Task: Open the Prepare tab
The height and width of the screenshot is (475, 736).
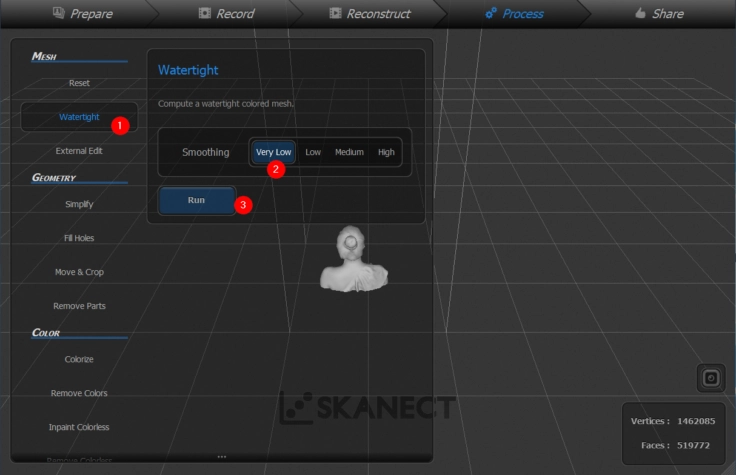Action: (82, 14)
